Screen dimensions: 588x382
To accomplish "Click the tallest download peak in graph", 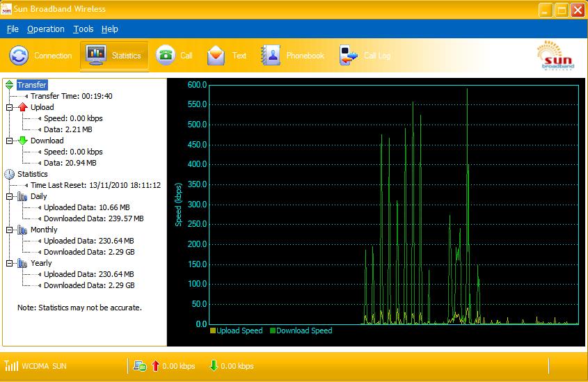I will (467, 89).
